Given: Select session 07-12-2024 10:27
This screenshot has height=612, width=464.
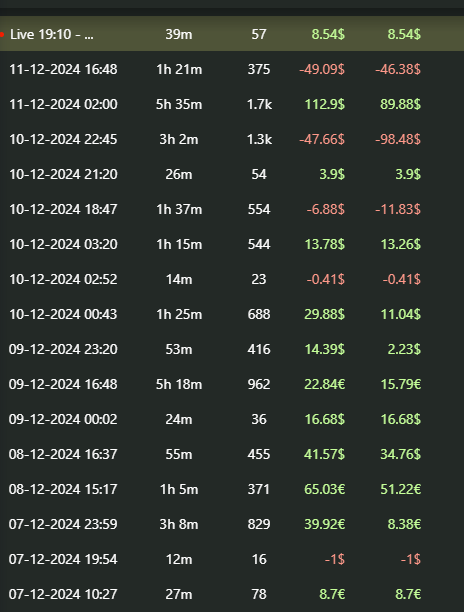Looking at the screenshot, I should click(x=232, y=594).
